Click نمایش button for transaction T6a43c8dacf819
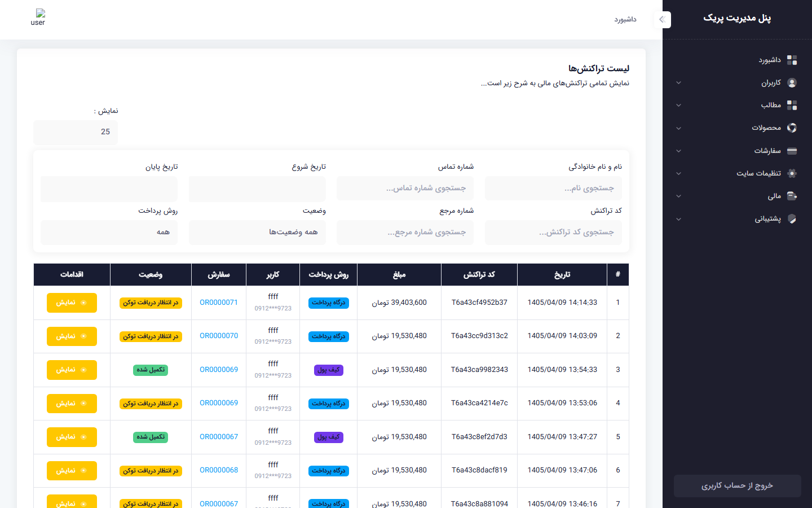812x508 pixels. point(72,471)
